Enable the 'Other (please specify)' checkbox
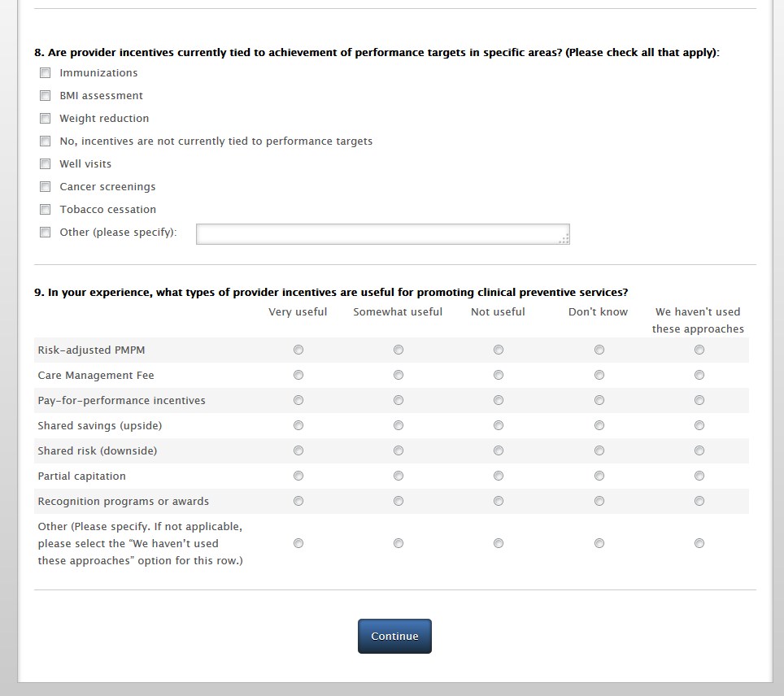 click(45, 233)
